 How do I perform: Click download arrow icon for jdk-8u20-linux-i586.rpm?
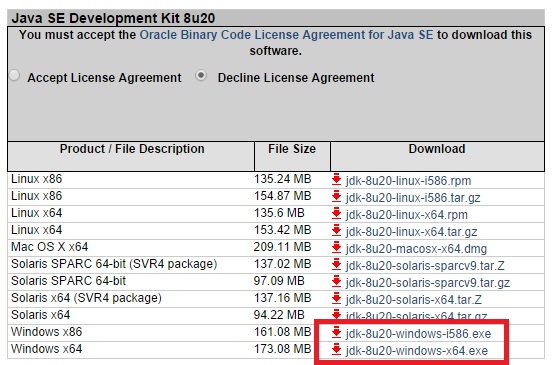tap(336, 179)
